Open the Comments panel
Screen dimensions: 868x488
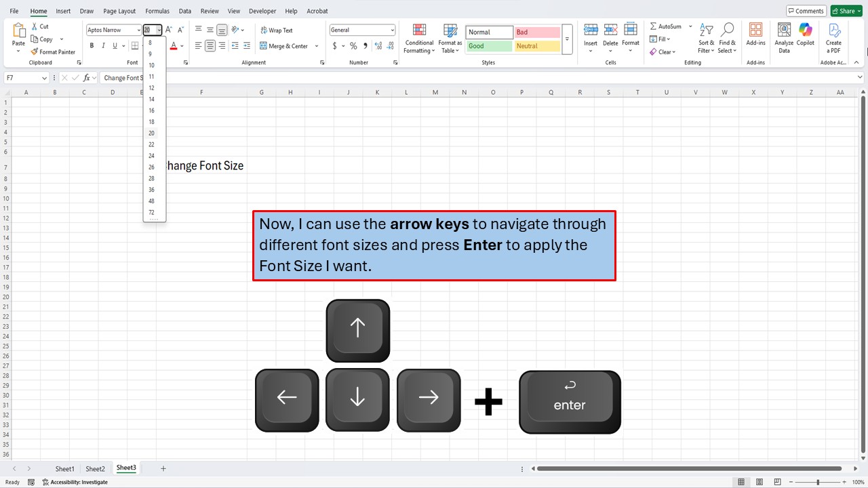point(805,11)
